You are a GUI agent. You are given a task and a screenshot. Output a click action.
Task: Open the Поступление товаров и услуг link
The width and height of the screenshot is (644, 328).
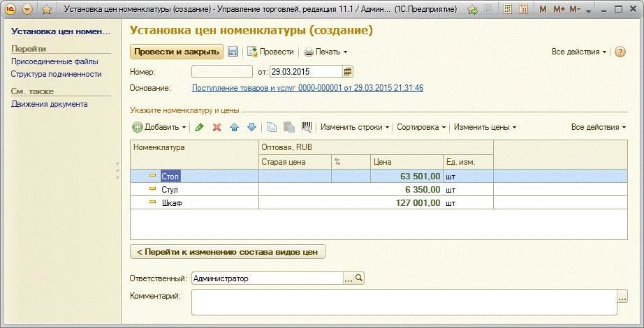coord(307,88)
